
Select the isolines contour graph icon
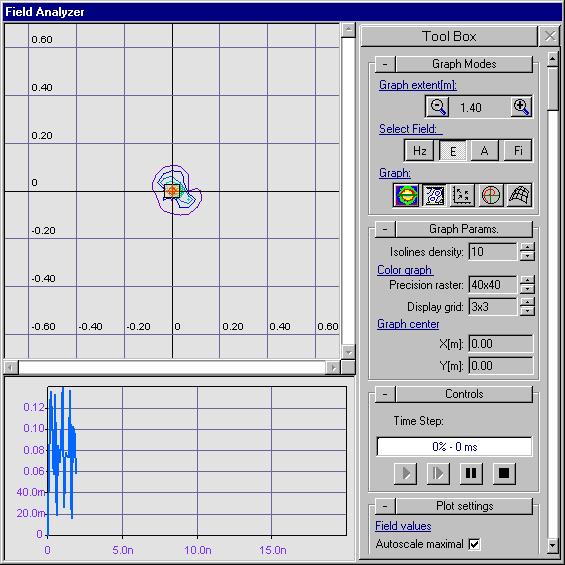coord(434,195)
